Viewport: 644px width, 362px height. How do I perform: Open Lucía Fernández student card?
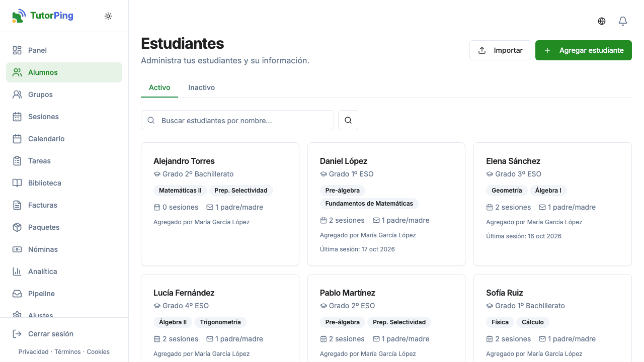click(x=220, y=318)
